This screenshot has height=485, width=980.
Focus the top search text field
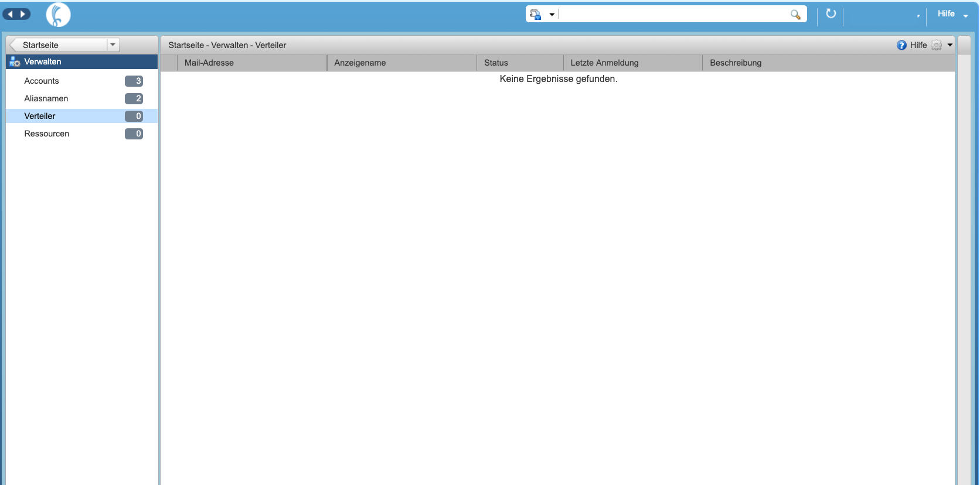(673, 14)
